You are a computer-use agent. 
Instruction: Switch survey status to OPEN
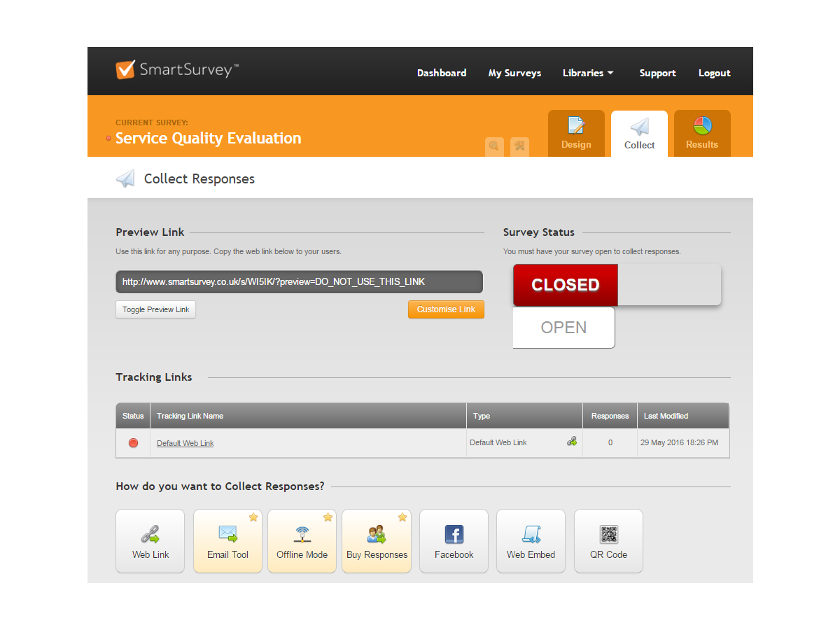pyautogui.click(x=563, y=328)
